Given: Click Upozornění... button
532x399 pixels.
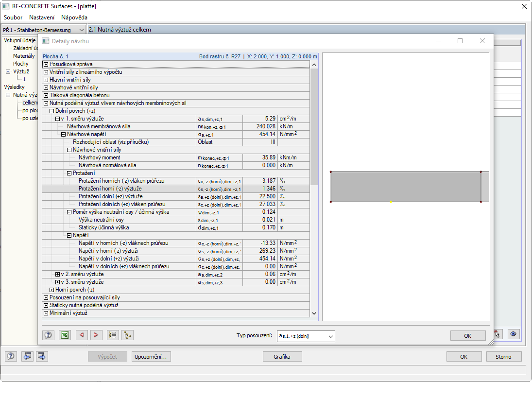Looking at the screenshot, I should [x=151, y=357].
